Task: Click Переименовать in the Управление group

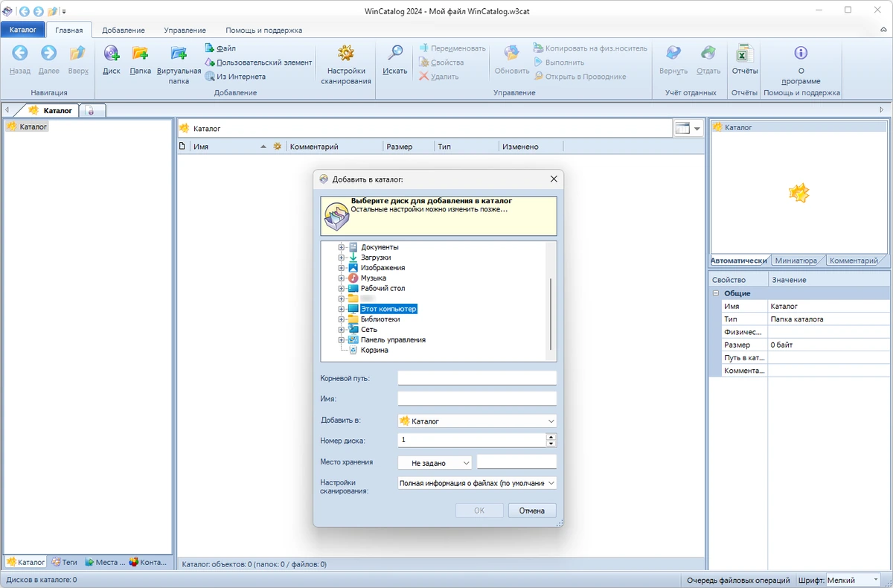Action: click(452, 48)
